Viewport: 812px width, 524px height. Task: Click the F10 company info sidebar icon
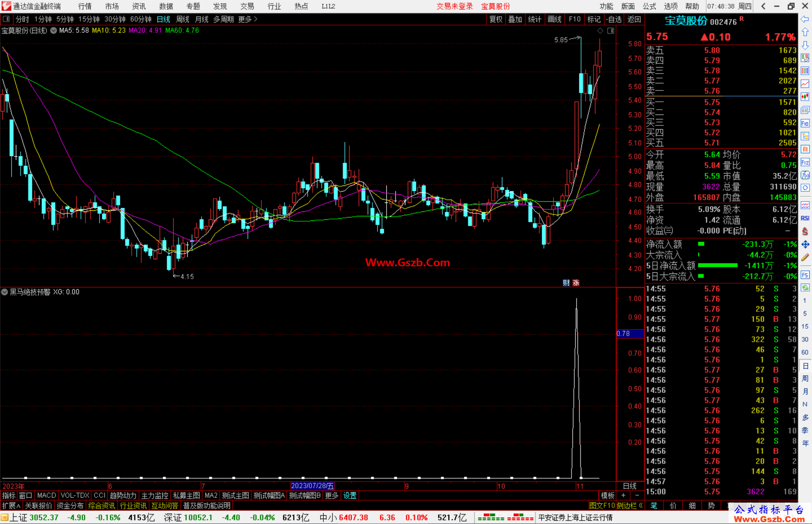pyautogui.click(x=805, y=123)
